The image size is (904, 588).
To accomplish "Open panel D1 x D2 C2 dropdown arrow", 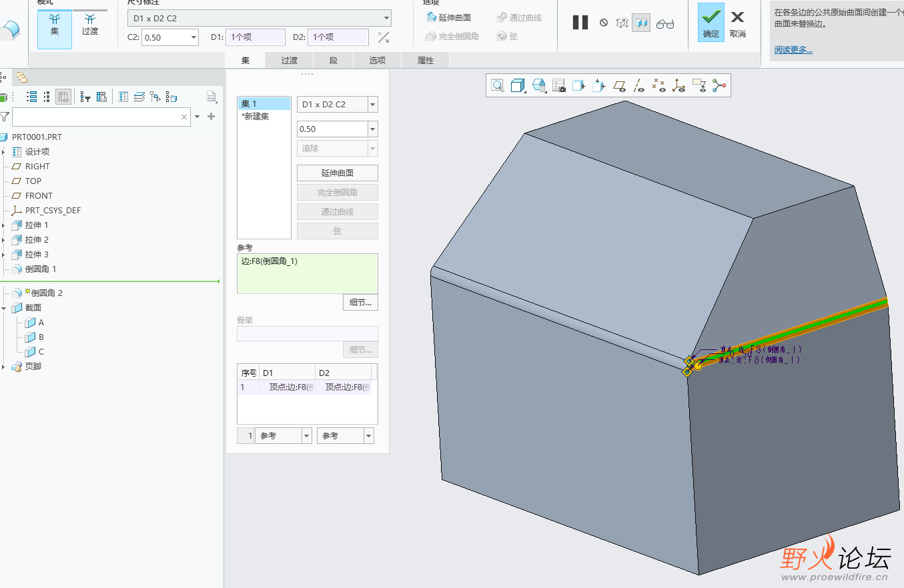I will [373, 105].
